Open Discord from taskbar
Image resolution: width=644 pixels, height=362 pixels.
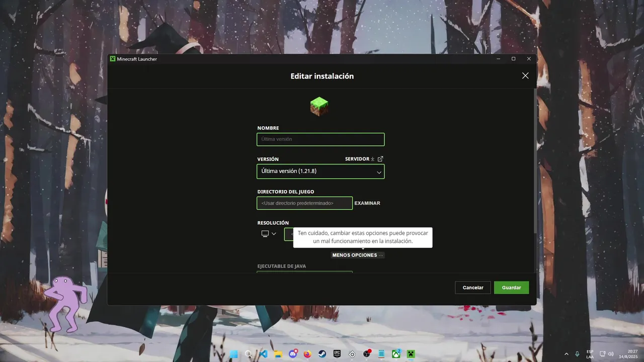coord(293,354)
